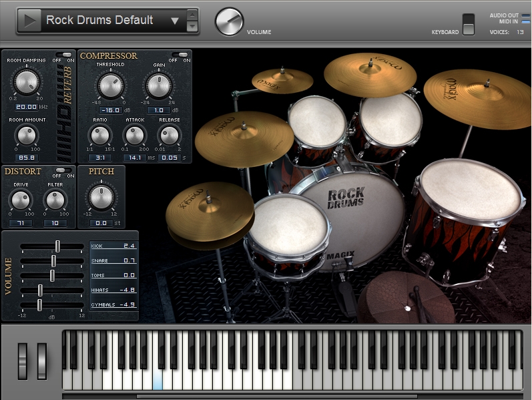Select the Attack 14.1 ms value field
The height and width of the screenshot is (400, 532).
click(x=135, y=158)
